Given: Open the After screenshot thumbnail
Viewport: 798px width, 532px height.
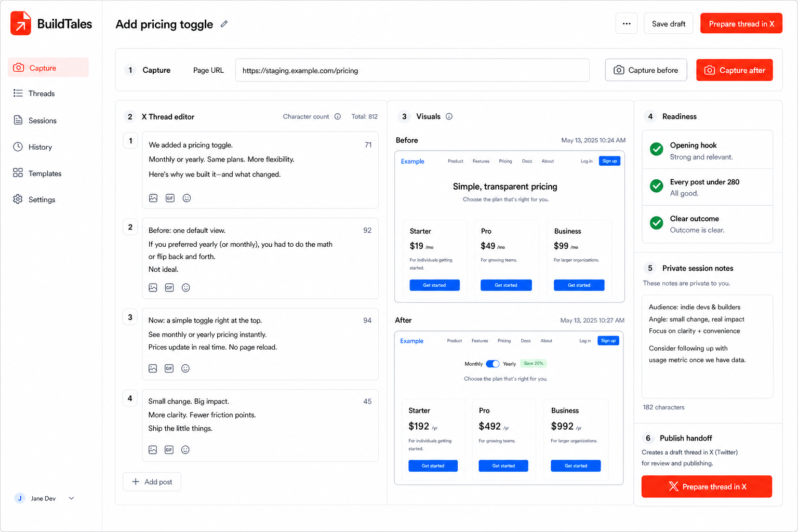Looking at the screenshot, I should click(509, 408).
